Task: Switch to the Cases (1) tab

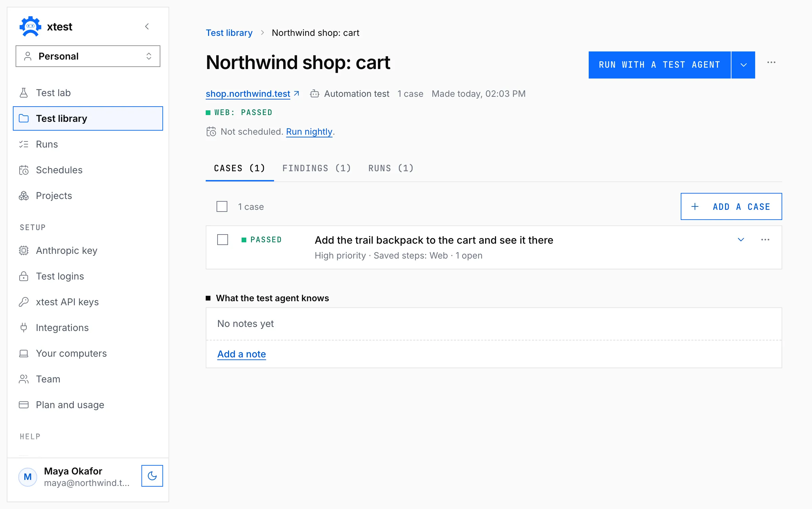Action: click(x=240, y=168)
